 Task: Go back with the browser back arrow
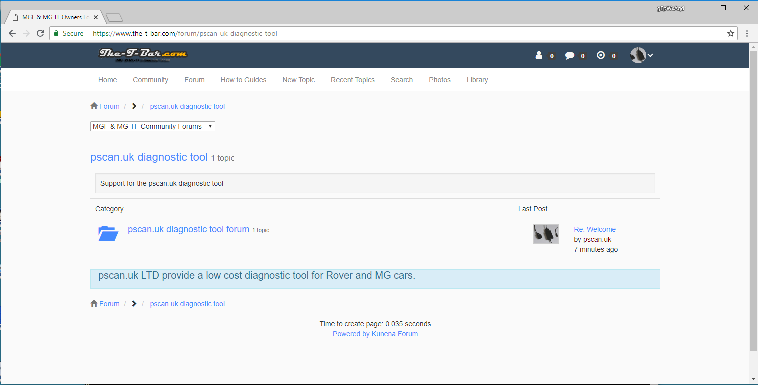pyautogui.click(x=13, y=33)
